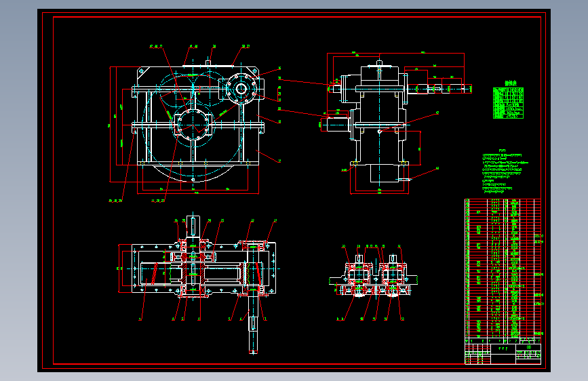
Task: Click the lower-left sectional view with vertical shaft
Action: [199, 283]
